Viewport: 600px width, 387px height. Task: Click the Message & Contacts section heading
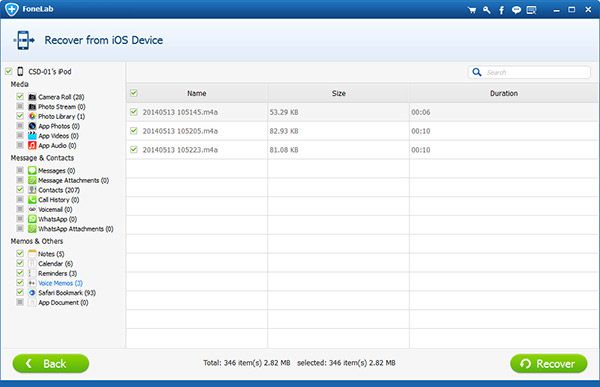coord(42,158)
